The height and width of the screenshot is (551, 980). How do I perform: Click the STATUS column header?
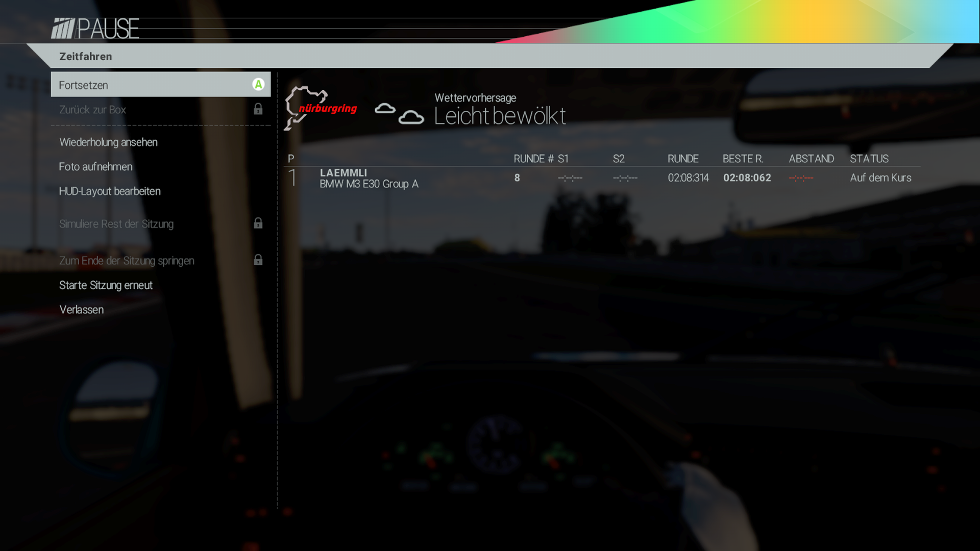click(x=869, y=159)
